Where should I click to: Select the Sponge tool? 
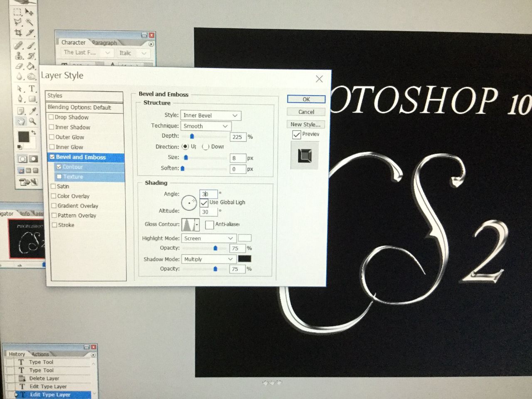pyautogui.click(x=32, y=76)
